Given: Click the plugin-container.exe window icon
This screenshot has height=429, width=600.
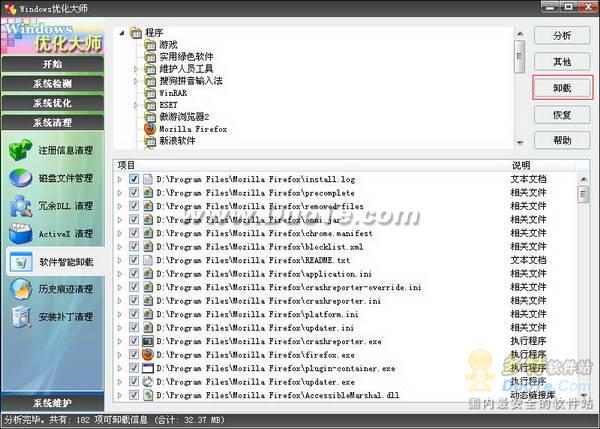Looking at the screenshot, I should [148, 368].
